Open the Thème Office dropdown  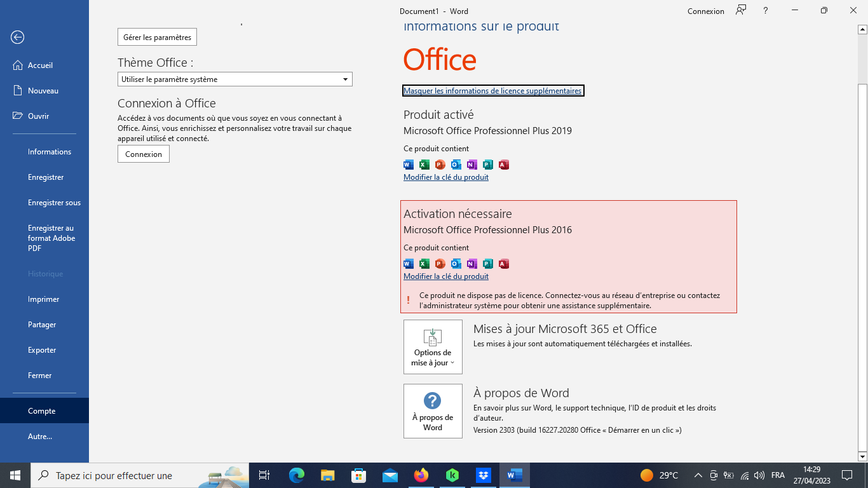[235, 79]
